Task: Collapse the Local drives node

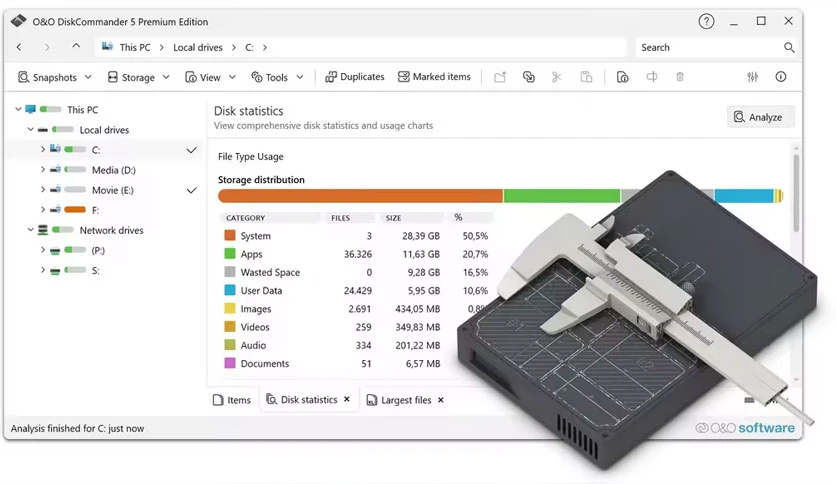Action: tap(30, 130)
